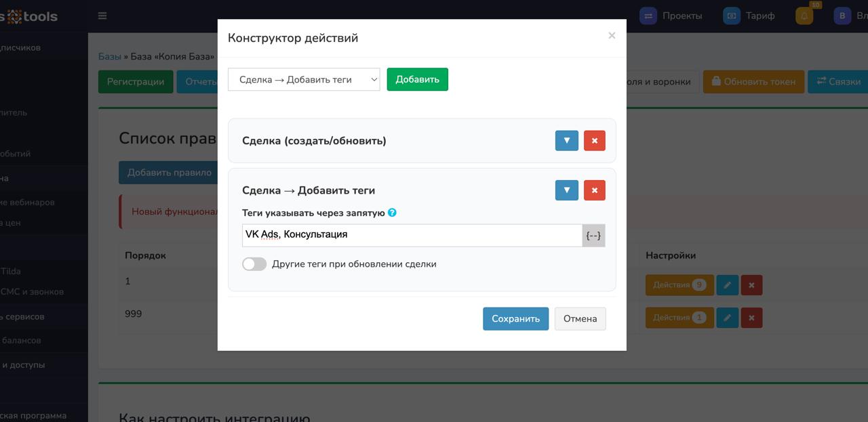Edit rule 1 with the pencil icon

click(x=727, y=285)
